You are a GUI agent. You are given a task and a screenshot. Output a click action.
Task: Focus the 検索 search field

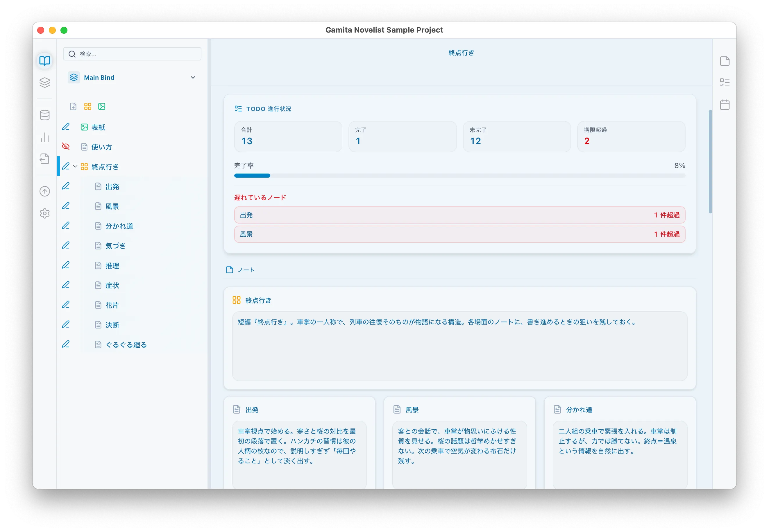pyautogui.click(x=132, y=54)
